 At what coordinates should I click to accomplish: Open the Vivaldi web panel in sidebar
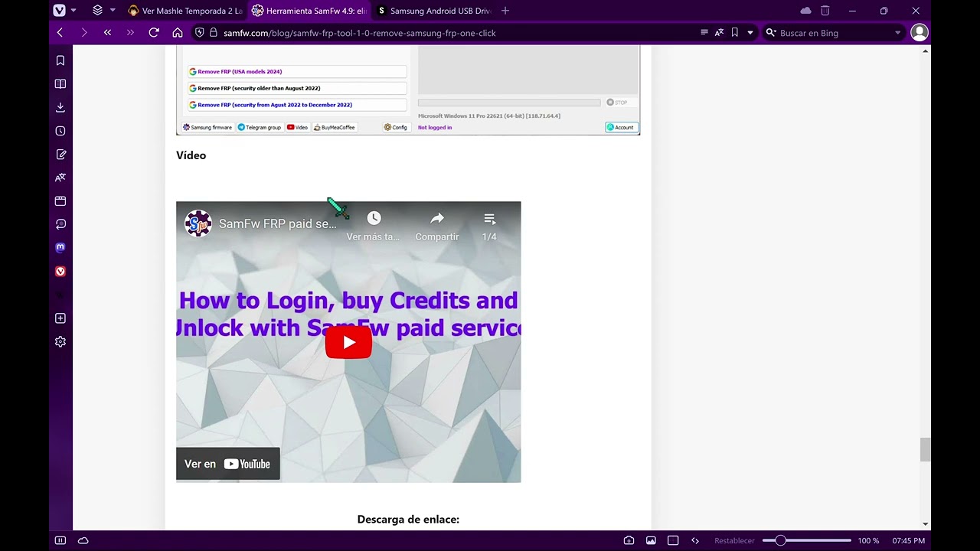tap(60, 272)
